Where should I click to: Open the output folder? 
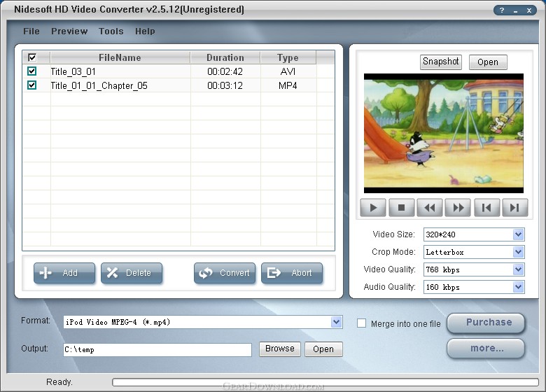(x=323, y=349)
